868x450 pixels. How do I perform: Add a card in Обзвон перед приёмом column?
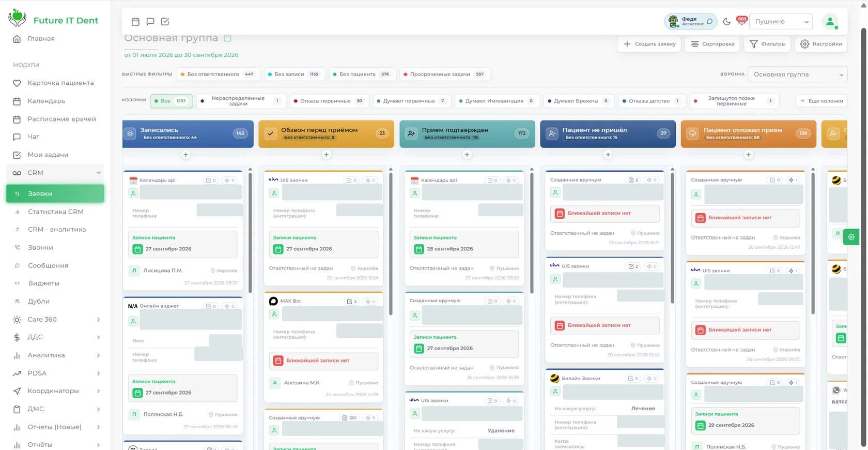[327, 155]
